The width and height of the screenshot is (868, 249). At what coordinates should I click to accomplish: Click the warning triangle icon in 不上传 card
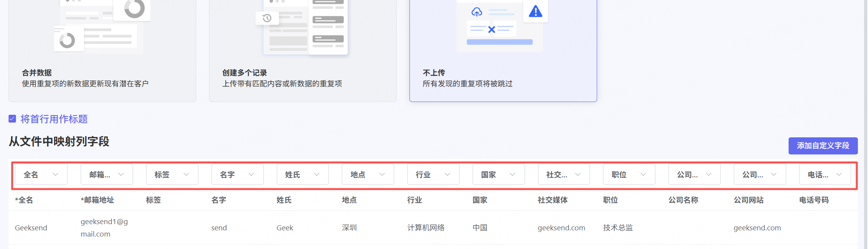click(536, 12)
